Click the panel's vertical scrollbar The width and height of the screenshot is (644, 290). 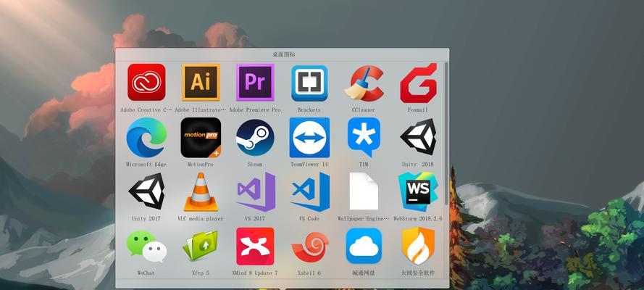click(x=447, y=133)
